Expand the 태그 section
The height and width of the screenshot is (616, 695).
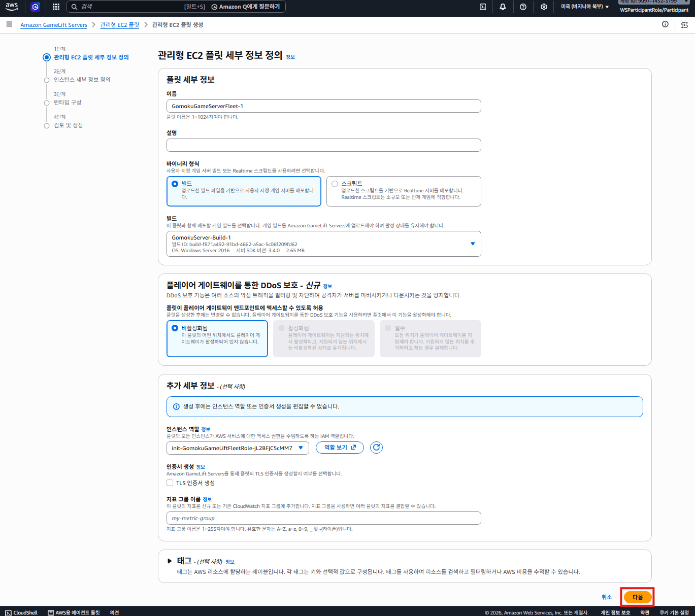[x=170, y=561]
